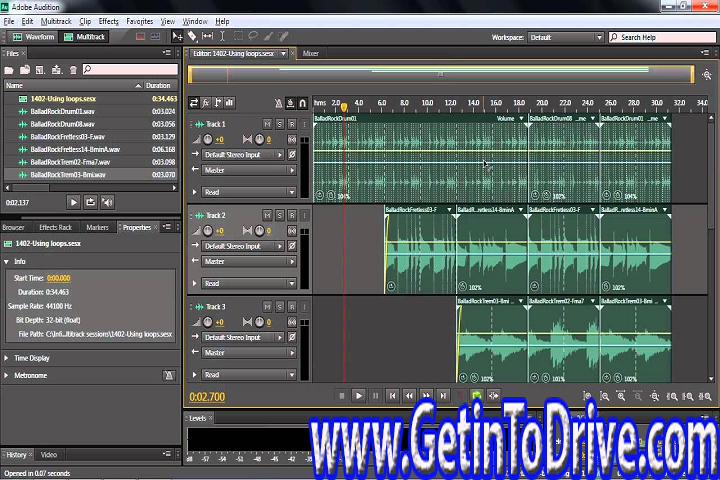Select the Razor tool
The image size is (720, 480).
pos(192,36)
